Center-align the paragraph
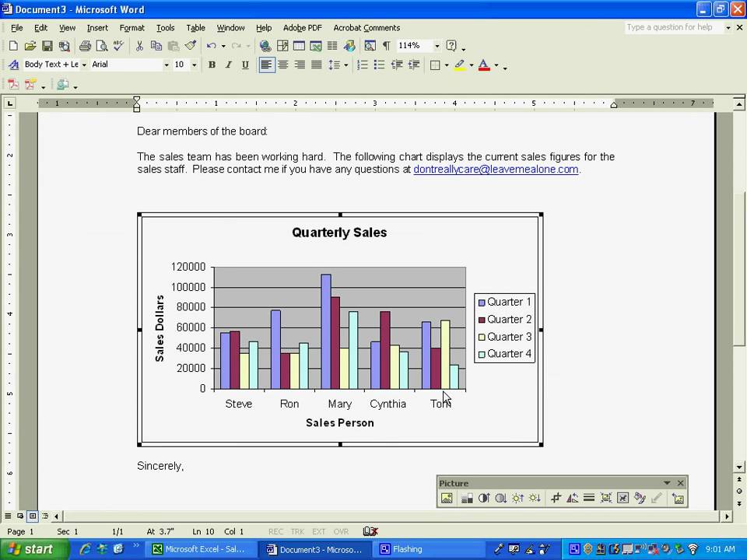The height and width of the screenshot is (560, 747). 283,65
